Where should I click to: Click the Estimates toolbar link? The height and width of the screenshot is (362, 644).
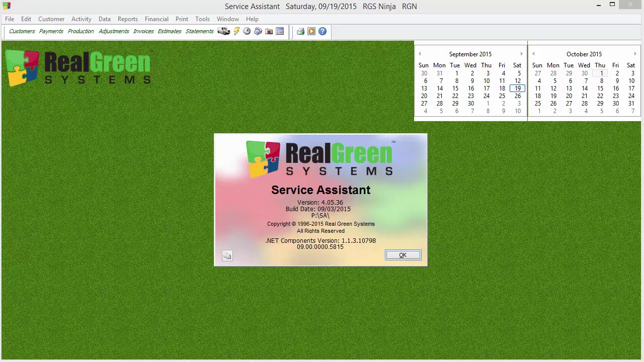(x=170, y=31)
